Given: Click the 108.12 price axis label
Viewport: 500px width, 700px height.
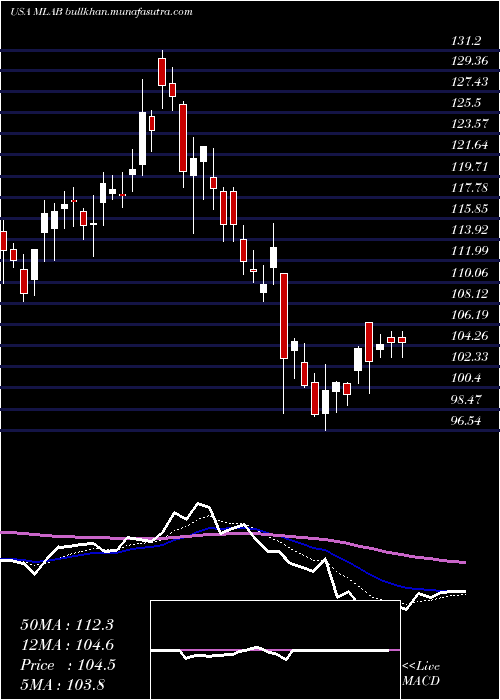Looking at the screenshot, I should pyautogui.click(x=469, y=293).
